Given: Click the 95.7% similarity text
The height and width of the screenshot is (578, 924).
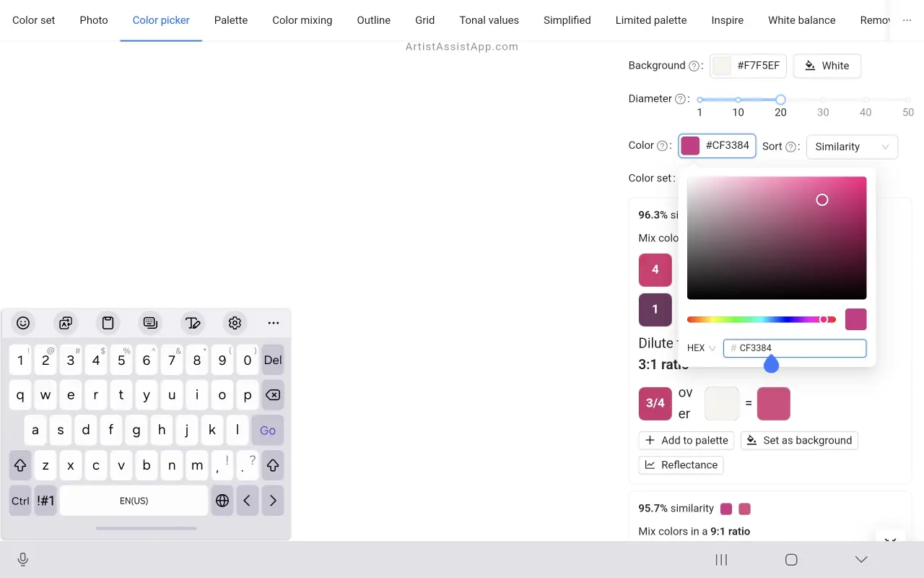Looking at the screenshot, I should pyautogui.click(x=676, y=509).
